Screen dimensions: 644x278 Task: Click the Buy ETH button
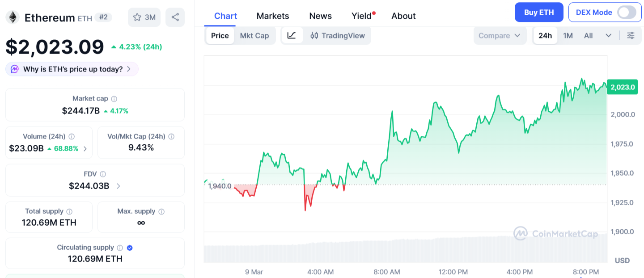(538, 12)
